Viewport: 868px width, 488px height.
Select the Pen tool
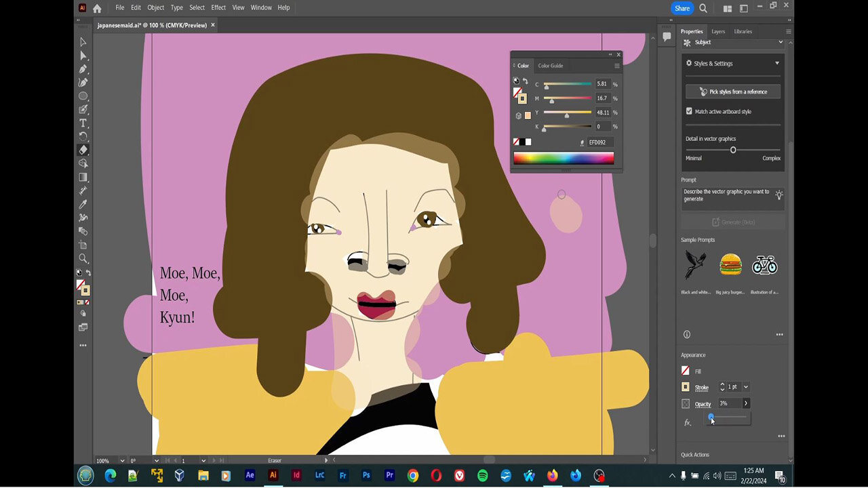coord(83,69)
